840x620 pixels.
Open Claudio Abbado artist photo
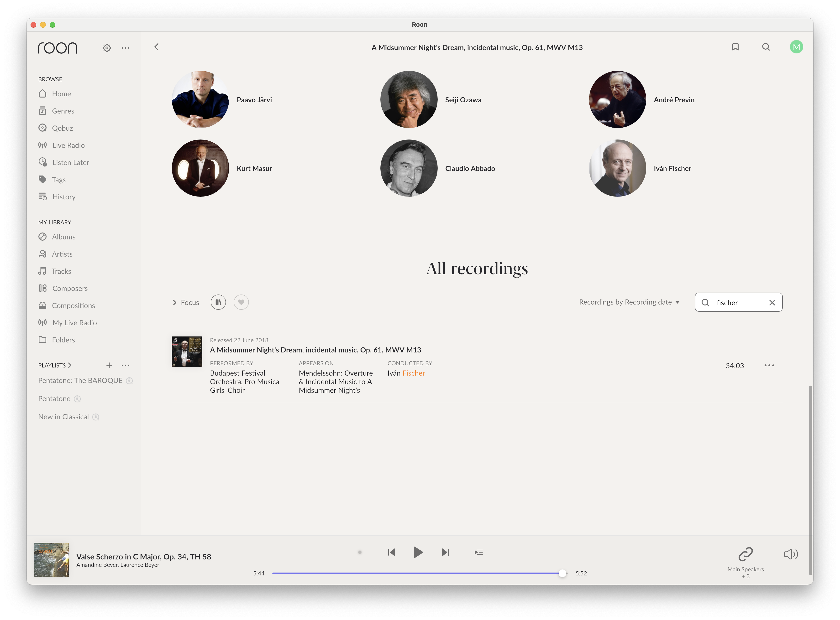pyautogui.click(x=409, y=168)
